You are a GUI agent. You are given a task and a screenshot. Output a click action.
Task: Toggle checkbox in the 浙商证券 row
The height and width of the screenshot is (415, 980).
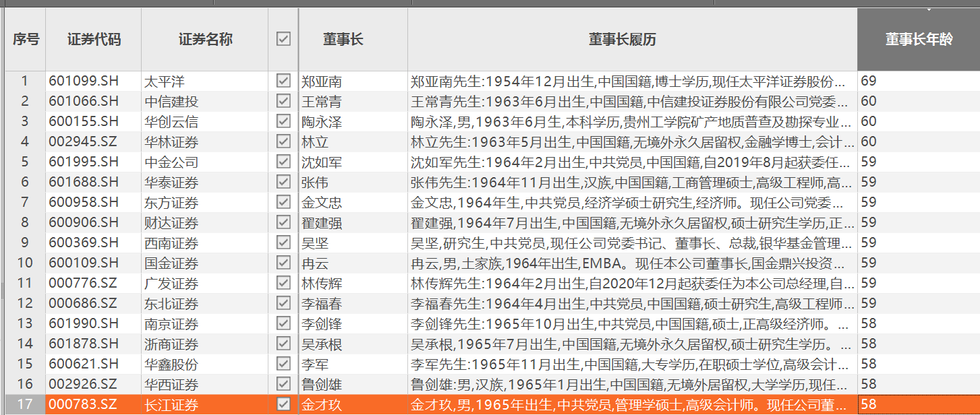283,344
